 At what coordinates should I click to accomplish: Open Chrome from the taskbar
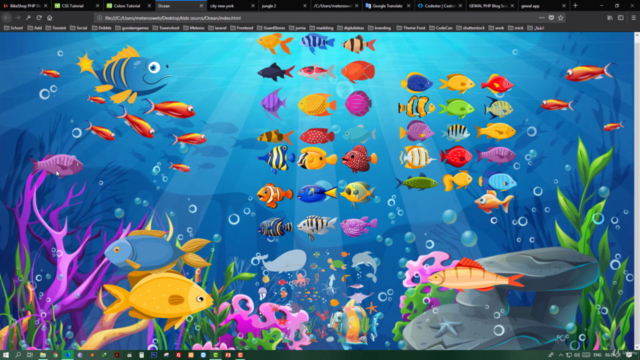pos(55,355)
